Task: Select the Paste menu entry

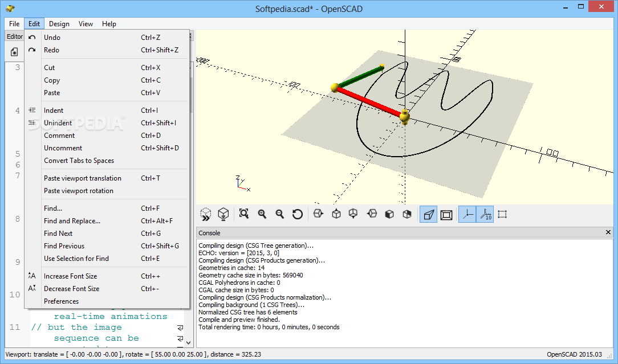Action: [x=107, y=93]
